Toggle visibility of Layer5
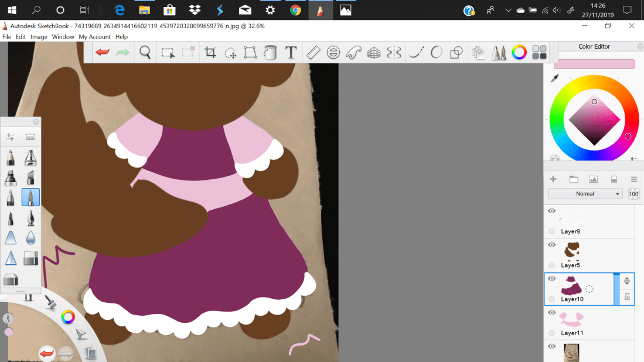 [x=551, y=245]
